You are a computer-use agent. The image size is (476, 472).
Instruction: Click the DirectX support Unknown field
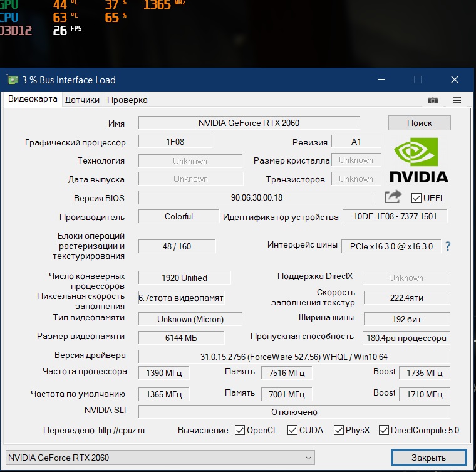406,278
